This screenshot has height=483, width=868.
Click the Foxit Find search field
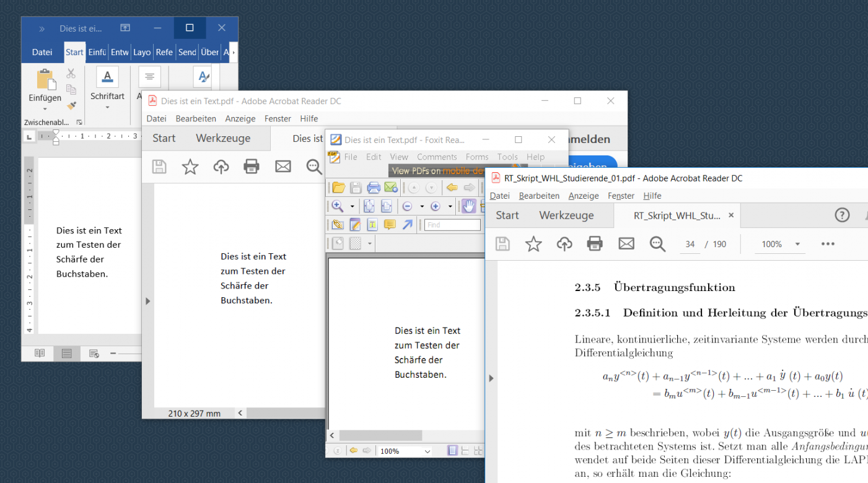[452, 225]
